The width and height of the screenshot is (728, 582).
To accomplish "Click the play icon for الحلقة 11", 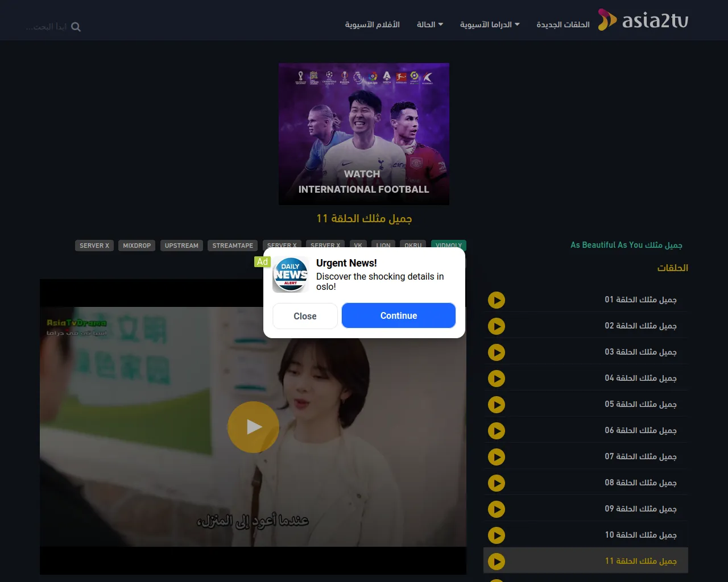I will pos(497,562).
